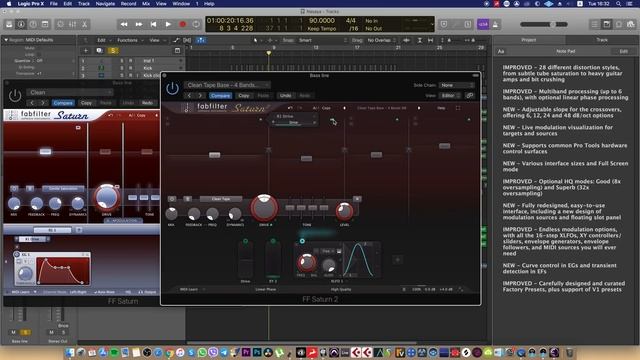Image resolution: width=640 pixels, height=360 pixels.
Task: Toggle Saturn 2 plugin power button
Action: 172,88
